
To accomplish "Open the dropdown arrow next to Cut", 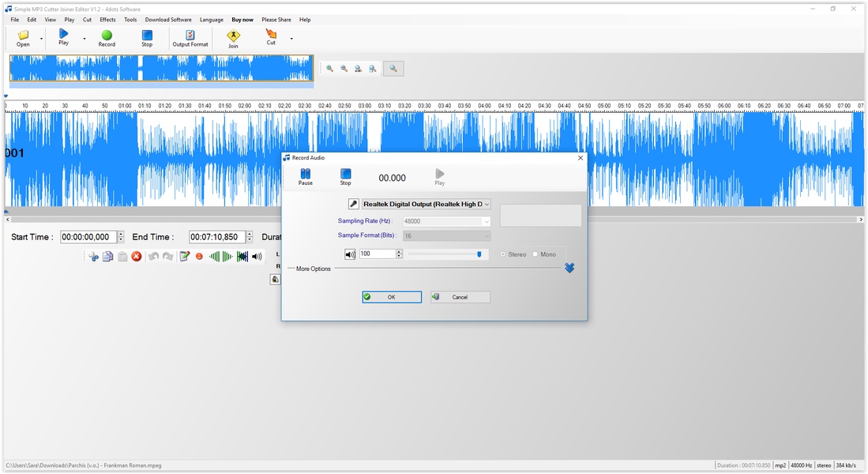I will (x=291, y=38).
